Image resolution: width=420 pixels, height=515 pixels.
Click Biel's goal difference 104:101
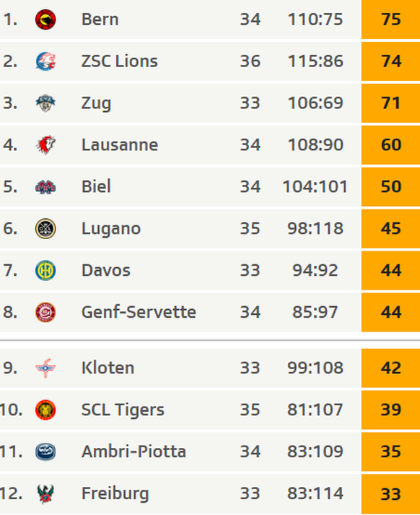(x=315, y=187)
